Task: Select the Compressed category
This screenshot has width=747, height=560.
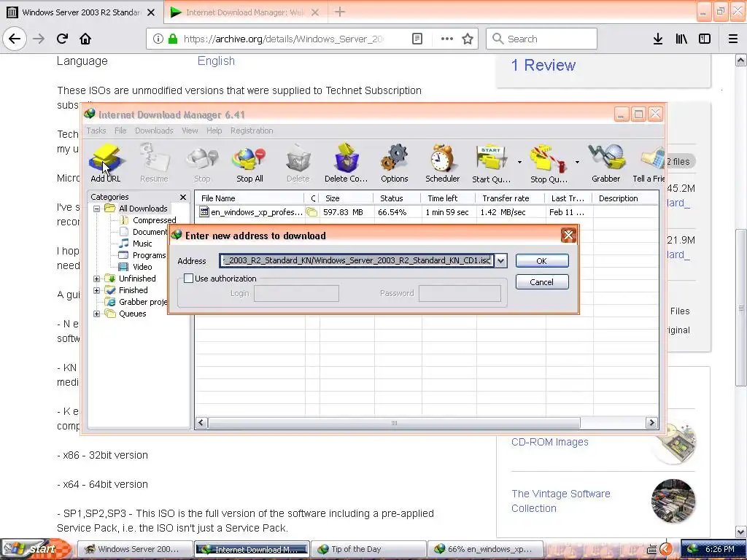Action: (155, 220)
